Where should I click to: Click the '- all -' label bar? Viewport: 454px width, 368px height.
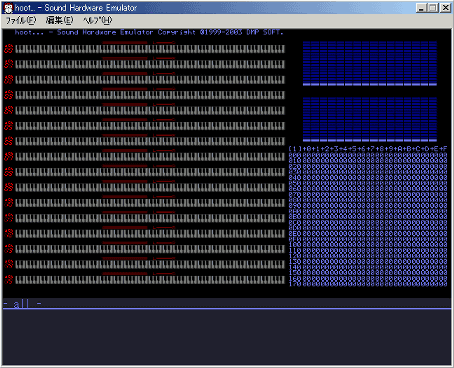point(22,304)
